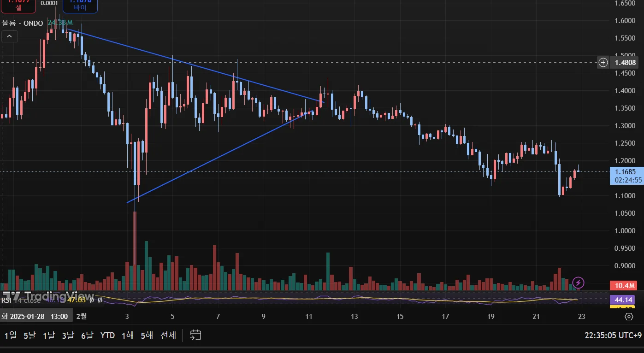
Task: Click the RSI 14 close indicator legend
Action: (21, 300)
